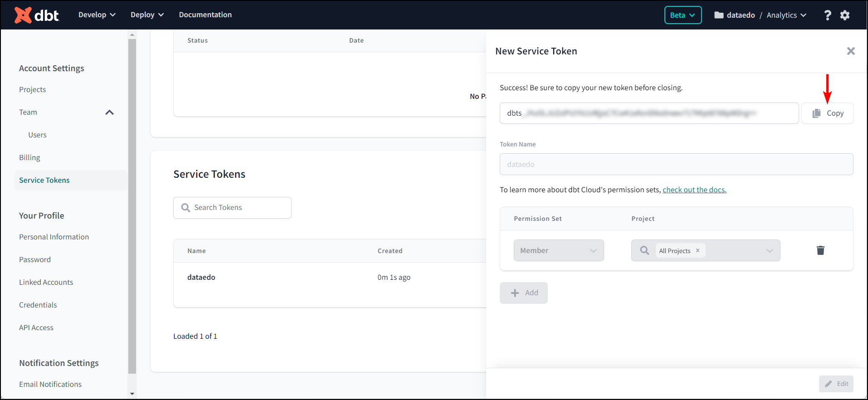Open the dataedo / Analytics project switcher
868x400 pixels.
(x=760, y=15)
